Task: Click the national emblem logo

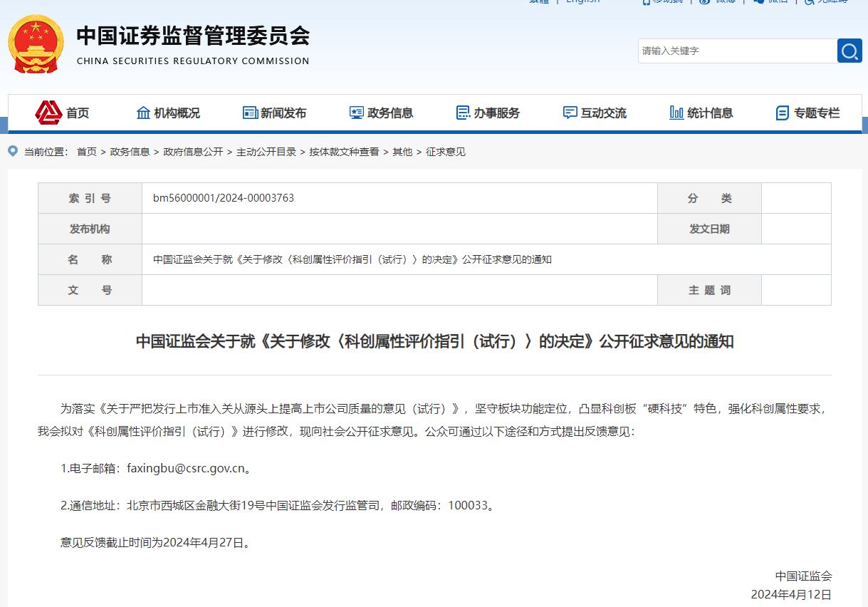Action: point(36,44)
